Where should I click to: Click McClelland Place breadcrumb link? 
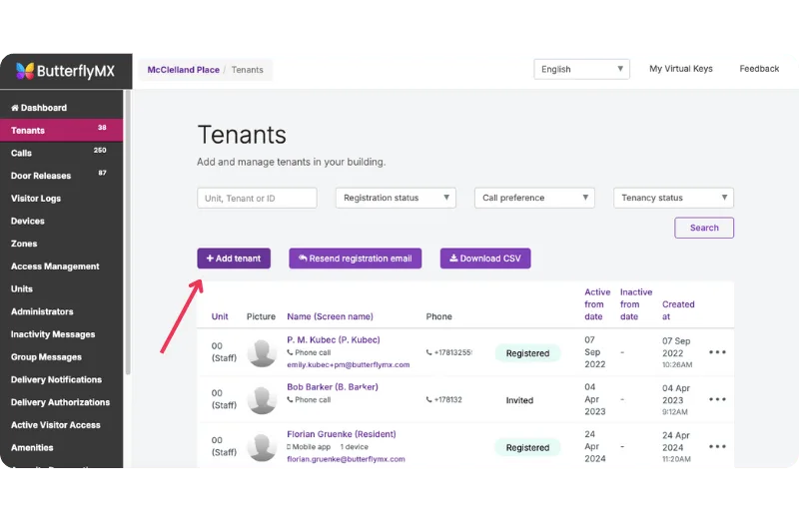pyautogui.click(x=184, y=70)
